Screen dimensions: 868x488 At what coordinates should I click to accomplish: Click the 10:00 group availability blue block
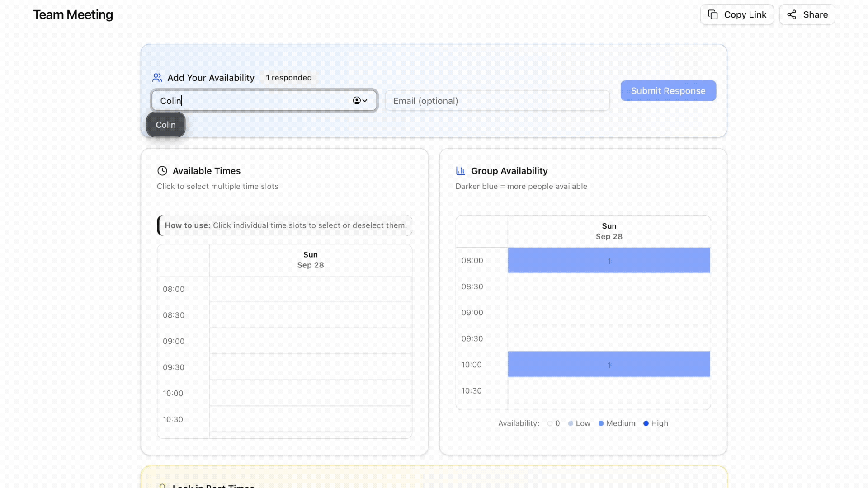click(x=609, y=364)
